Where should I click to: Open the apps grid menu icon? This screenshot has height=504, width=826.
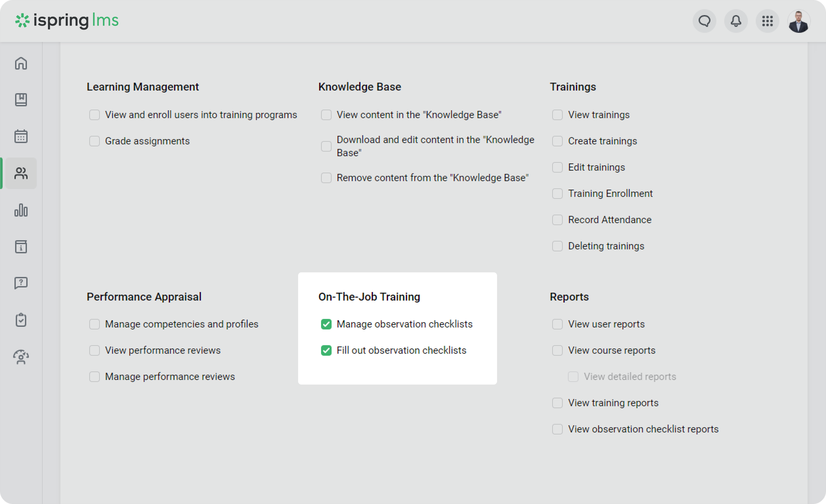coord(767,21)
